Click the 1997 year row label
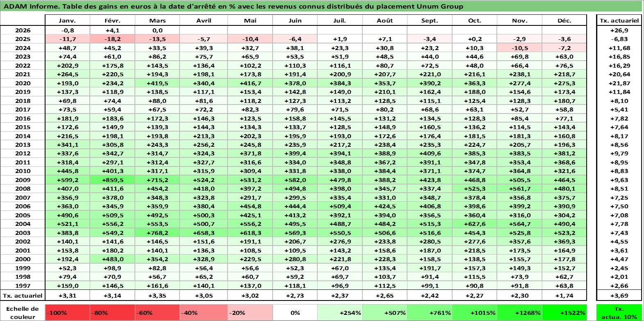The width and height of the screenshot is (644, 321). [23, 286]
